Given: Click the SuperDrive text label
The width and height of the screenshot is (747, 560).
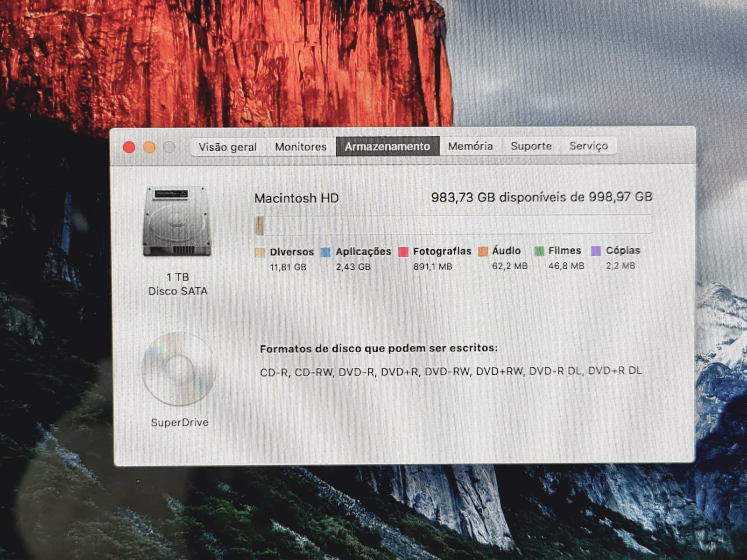Looking at the screenshot, I should (180, 422).
